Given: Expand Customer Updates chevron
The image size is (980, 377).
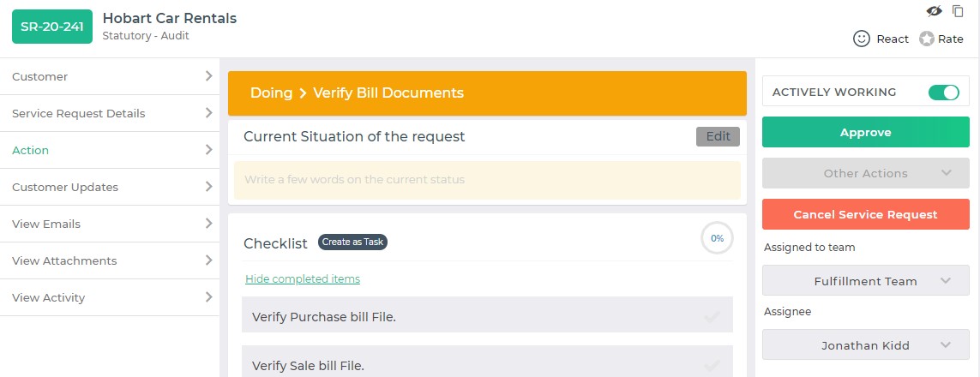Looking at the screenshot, I should click(x=208, y=187).
